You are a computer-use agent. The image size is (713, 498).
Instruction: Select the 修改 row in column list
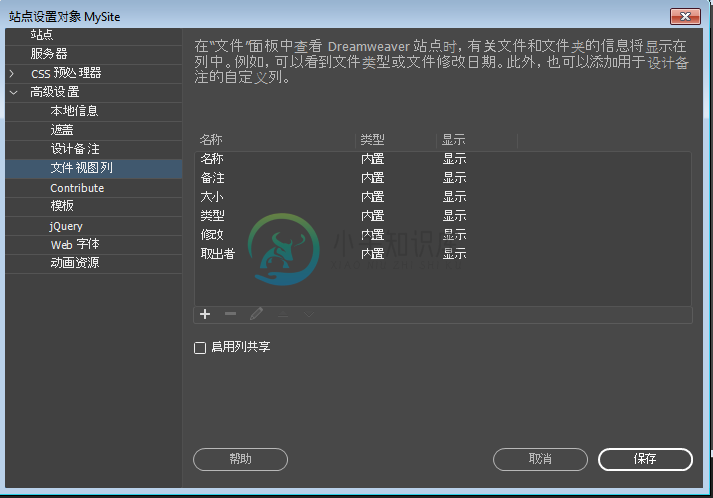443,235
